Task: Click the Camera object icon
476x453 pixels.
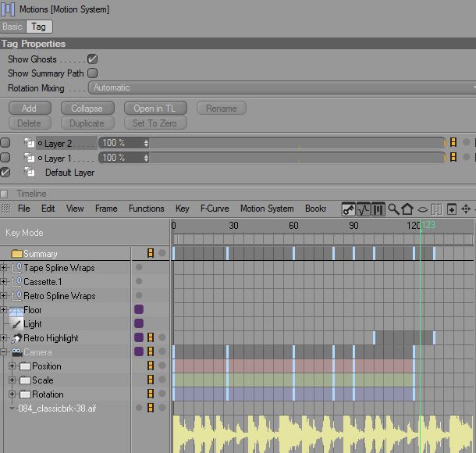Action: [x=17, y=352]
